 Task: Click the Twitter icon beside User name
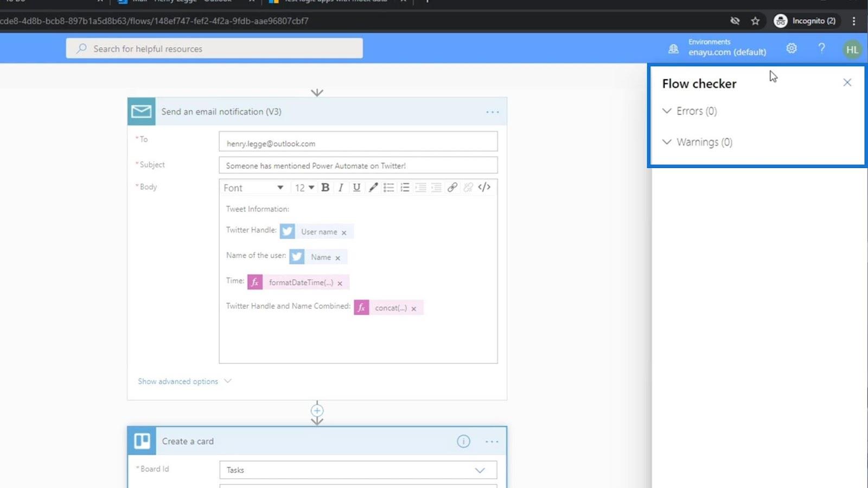pyautogui.click(x=288, y=232)
